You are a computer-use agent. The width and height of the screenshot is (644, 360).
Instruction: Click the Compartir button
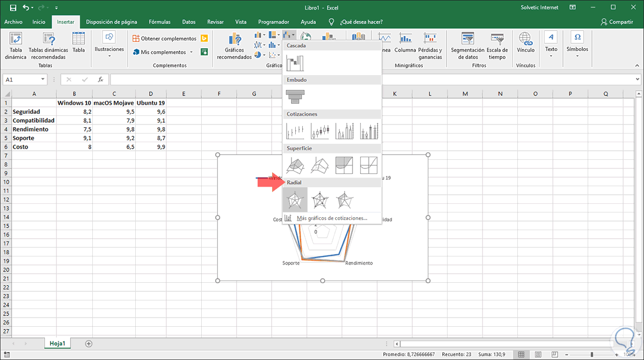point(617,22)
